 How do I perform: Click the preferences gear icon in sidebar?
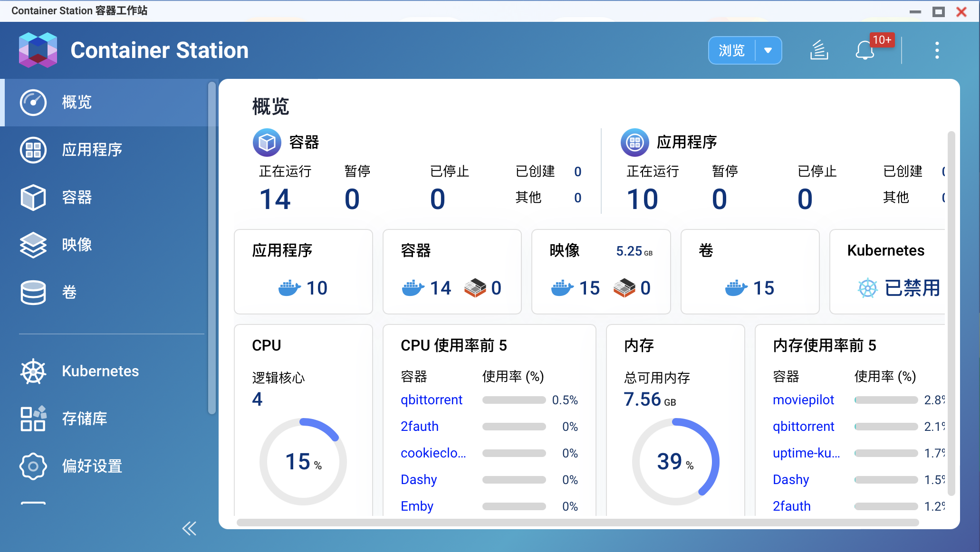coord(33,466)
